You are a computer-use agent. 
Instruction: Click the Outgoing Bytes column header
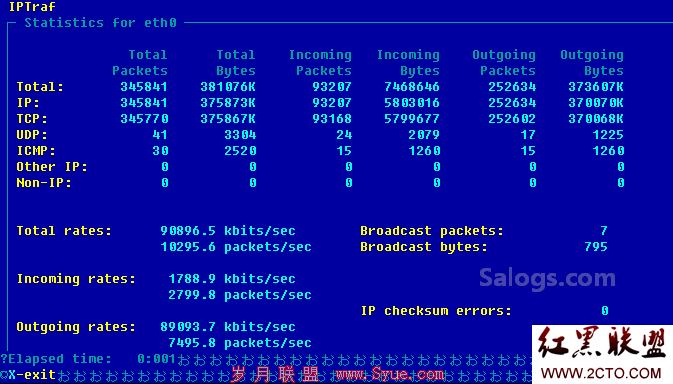pyautogui.click(x=592, y=63)
